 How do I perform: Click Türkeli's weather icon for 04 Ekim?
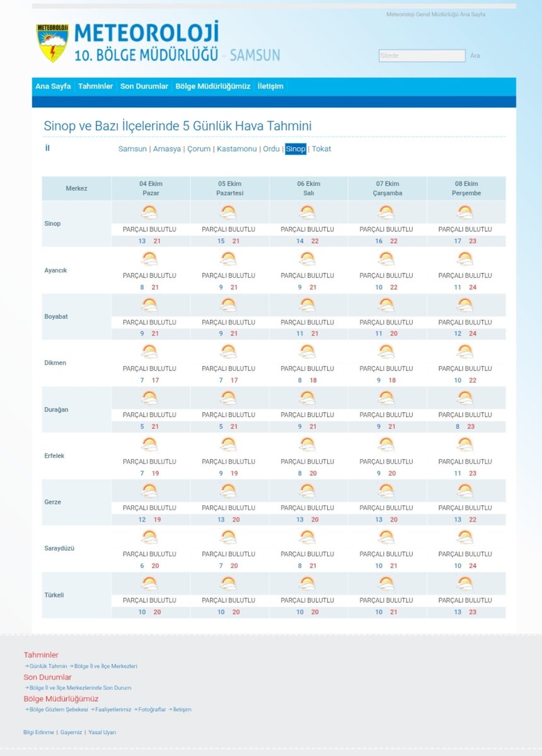tap(149, 583)
